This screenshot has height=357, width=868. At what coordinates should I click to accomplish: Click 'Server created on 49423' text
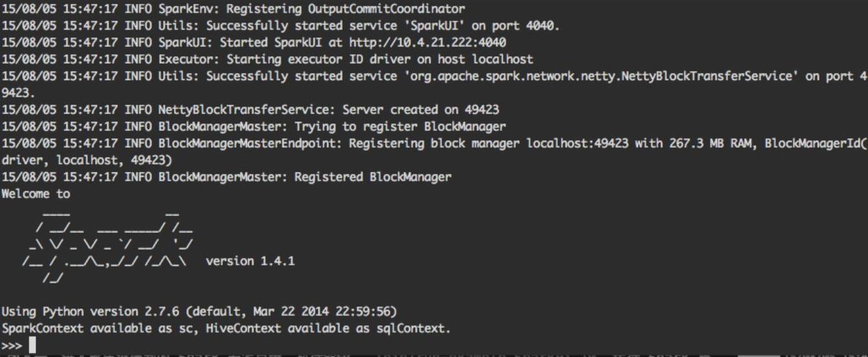[x=421, y=109]
